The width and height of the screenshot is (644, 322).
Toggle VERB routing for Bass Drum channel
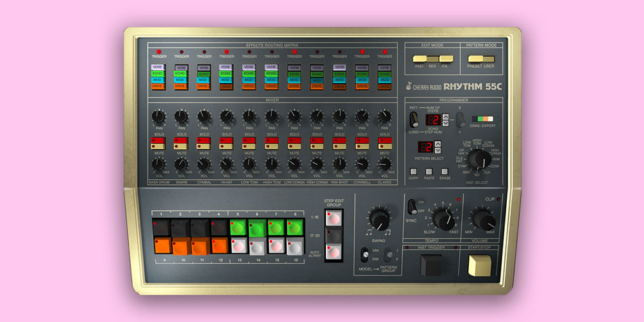click(158, 68)
